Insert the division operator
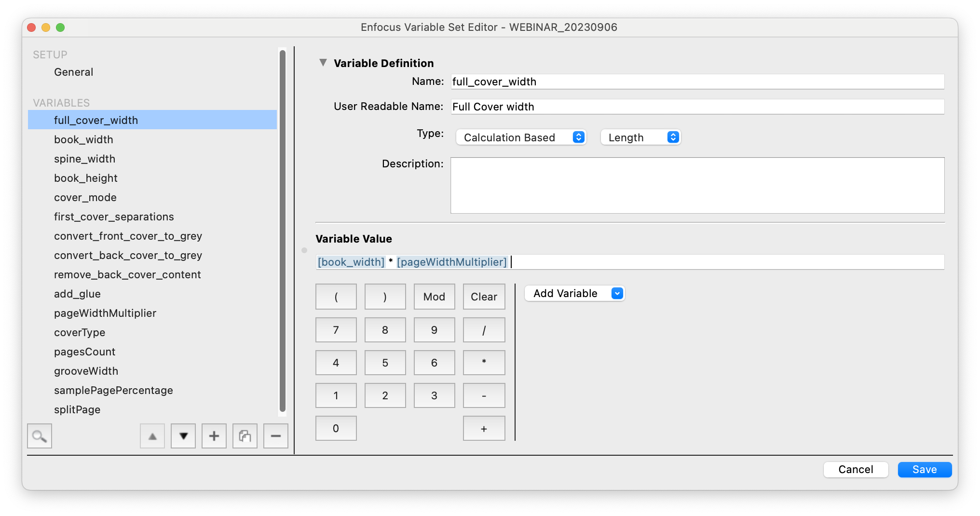 coord(484,330)
